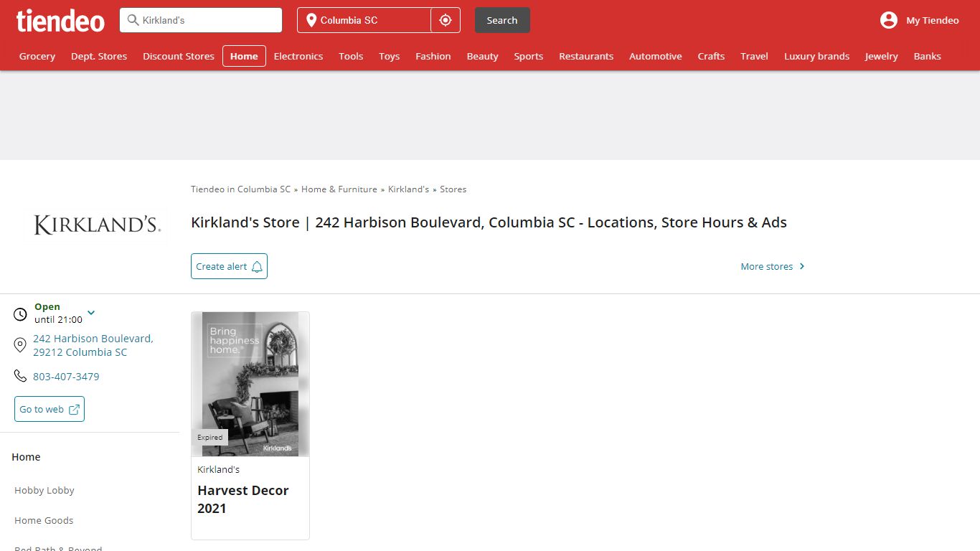This screenshot has width=980, height=551.
Task: Open the Crafts category
Action: point(711,56)
